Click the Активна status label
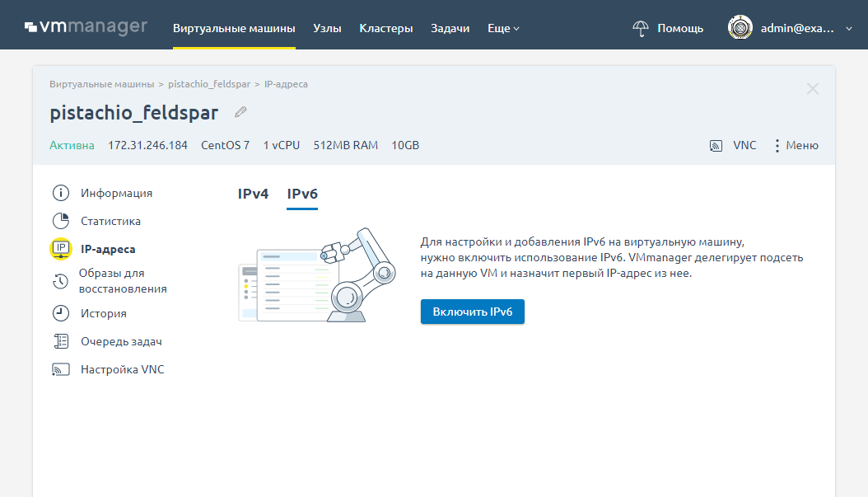This screenshot has width=868, height=497. pyautogui.click(x=72, y=145)
